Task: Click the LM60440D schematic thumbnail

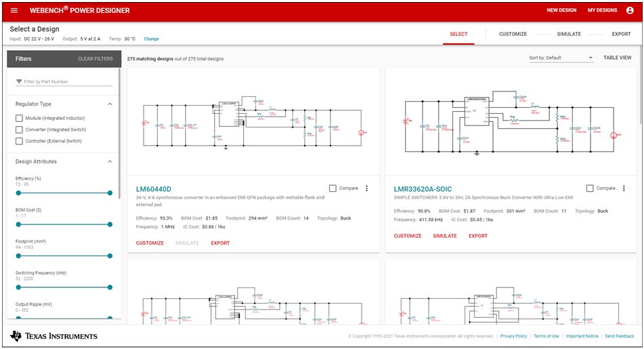Action: click(x=253, y=123)
